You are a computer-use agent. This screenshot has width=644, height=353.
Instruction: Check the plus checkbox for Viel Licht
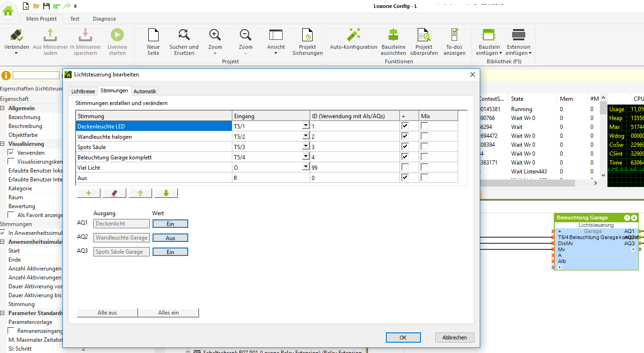coord(405,167)
